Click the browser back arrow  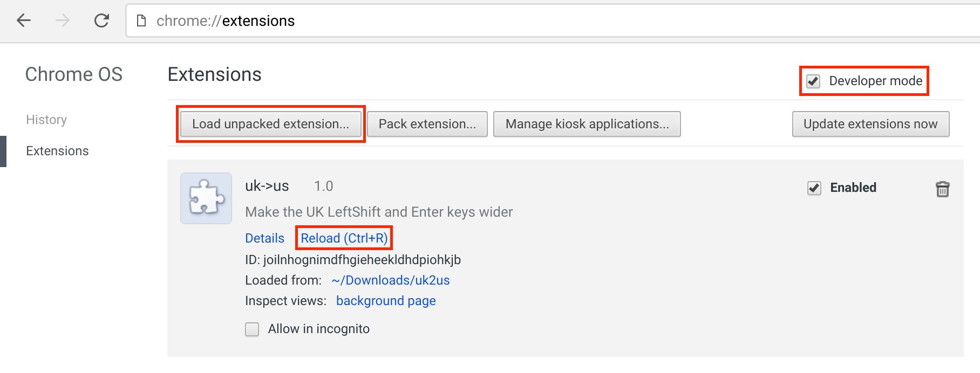23,20
